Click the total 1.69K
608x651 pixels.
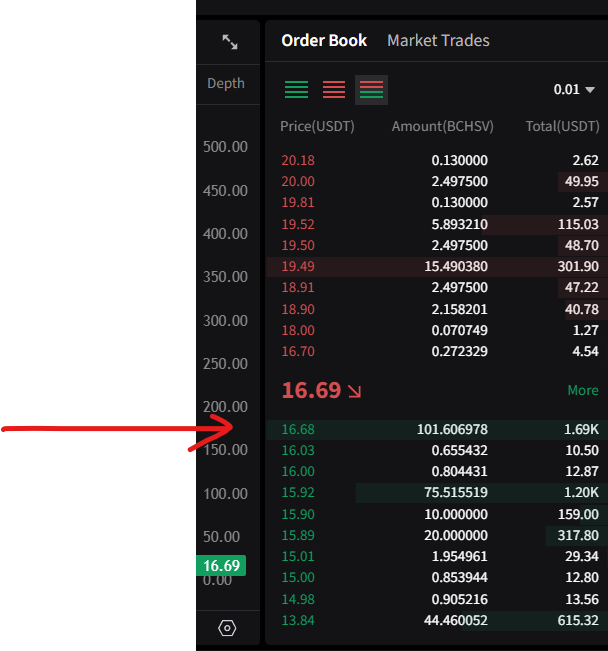(581, 429)
